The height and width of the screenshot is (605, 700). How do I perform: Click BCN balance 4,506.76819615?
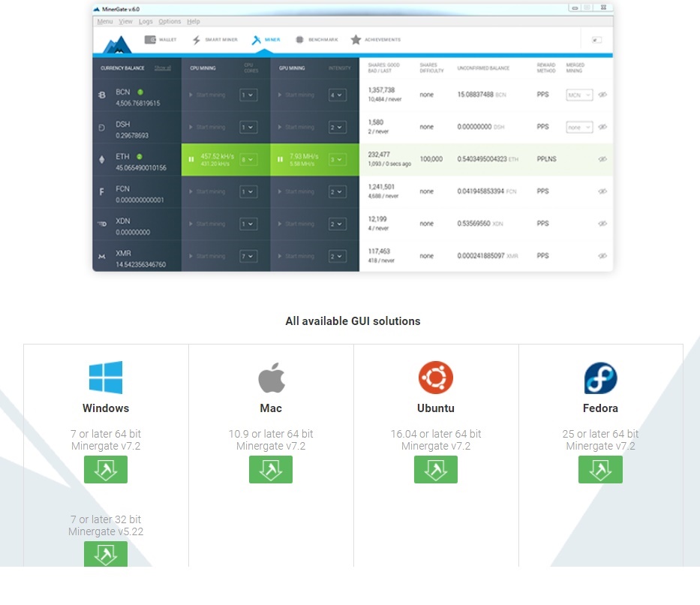pyautogui.click(x=138, y=103)
